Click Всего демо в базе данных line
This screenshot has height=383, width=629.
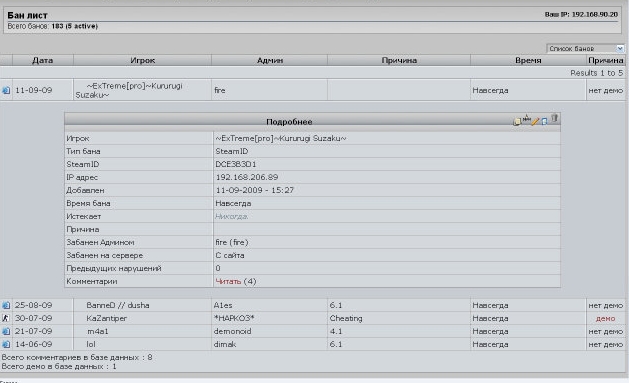59,366
